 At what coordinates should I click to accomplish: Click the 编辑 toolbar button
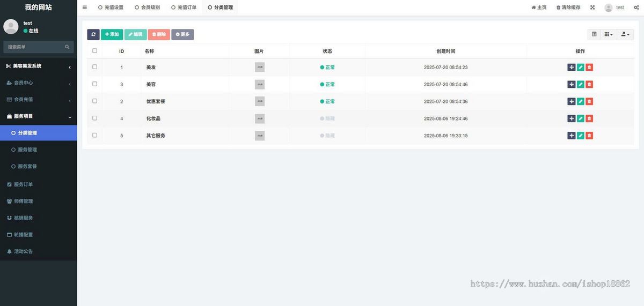pos(135,34)
